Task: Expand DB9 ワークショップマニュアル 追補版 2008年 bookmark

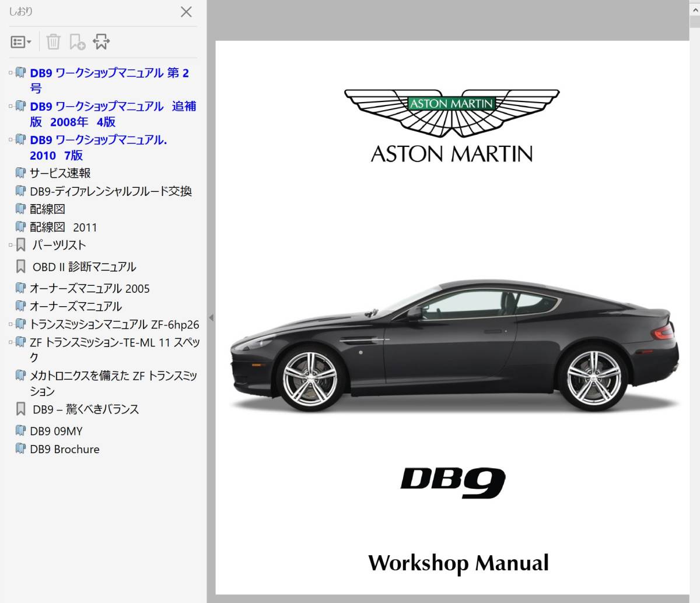Action: pyautogui.click(x=10, y=106)
